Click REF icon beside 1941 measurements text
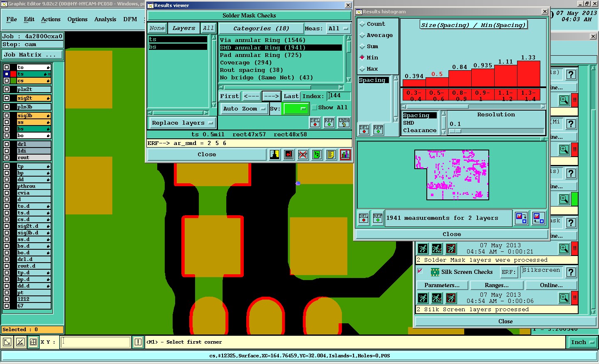The width and height of the screenshot is (599, 364). (x=378, y=218)
